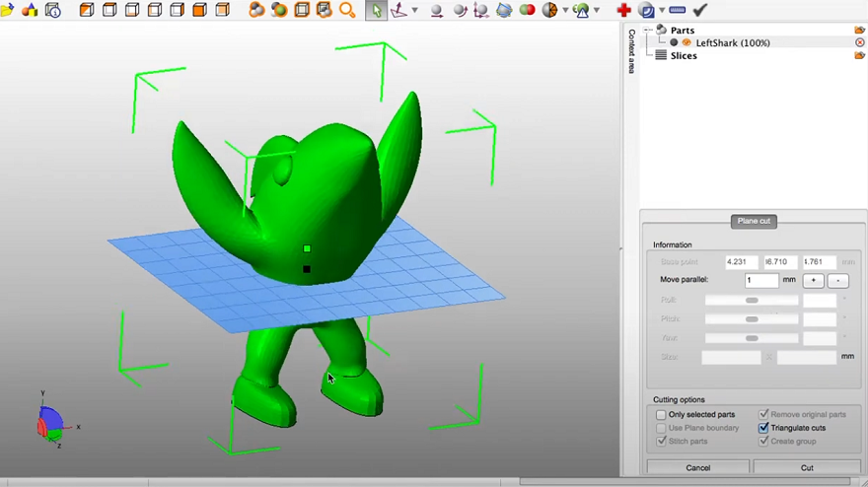Click the green and red spheres icon
868x487 pixels.
(527, 10)
